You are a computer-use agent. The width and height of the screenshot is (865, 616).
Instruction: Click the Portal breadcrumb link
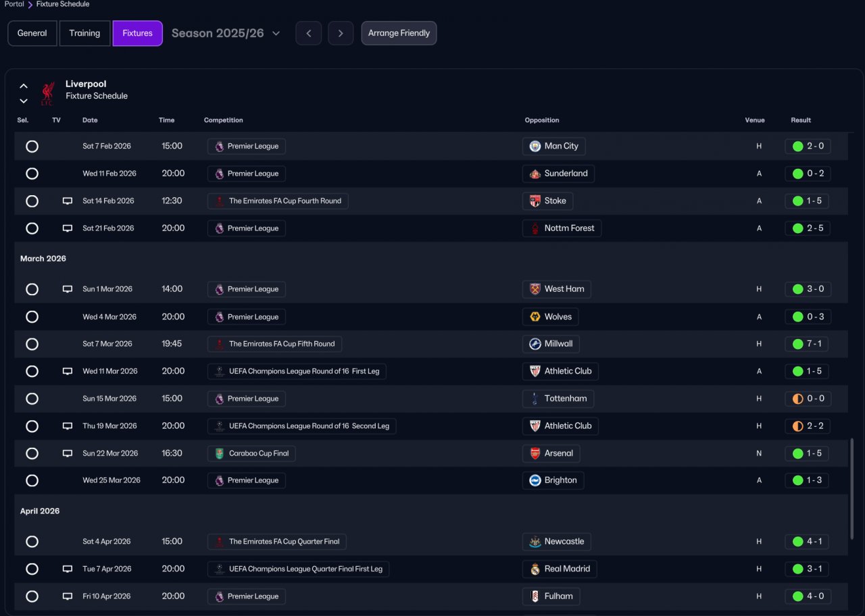point(14,4)
